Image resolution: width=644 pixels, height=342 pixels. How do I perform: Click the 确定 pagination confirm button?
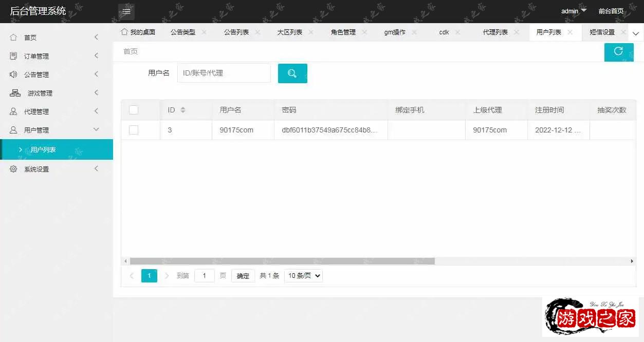click(243, 276)
